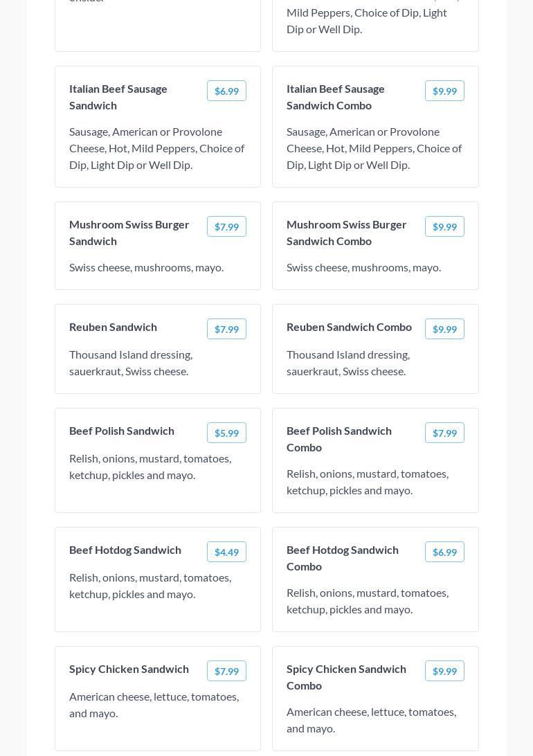Select the Mushroom Swiss Burger Sandwich Combo price
The height and width of the screenshot is (756, 533).
(x=444, y=226)
